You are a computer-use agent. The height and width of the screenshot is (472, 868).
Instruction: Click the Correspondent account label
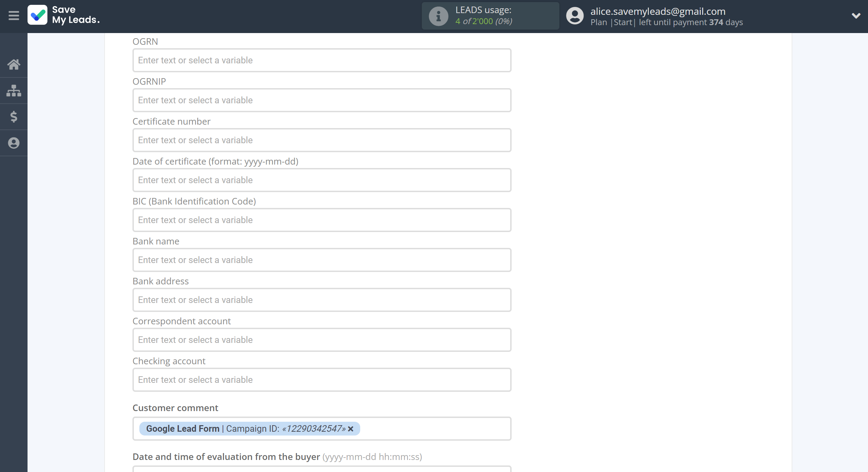click(182, 321)
